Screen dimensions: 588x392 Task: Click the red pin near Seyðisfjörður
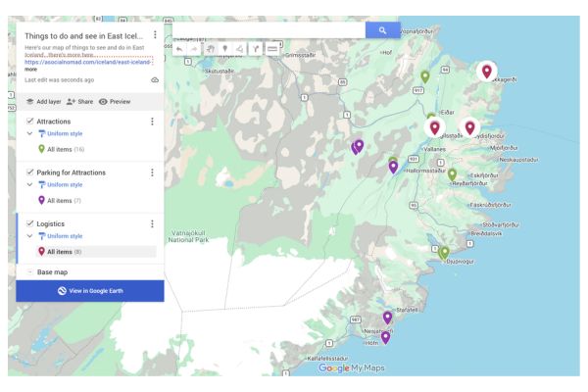(469, 127)
